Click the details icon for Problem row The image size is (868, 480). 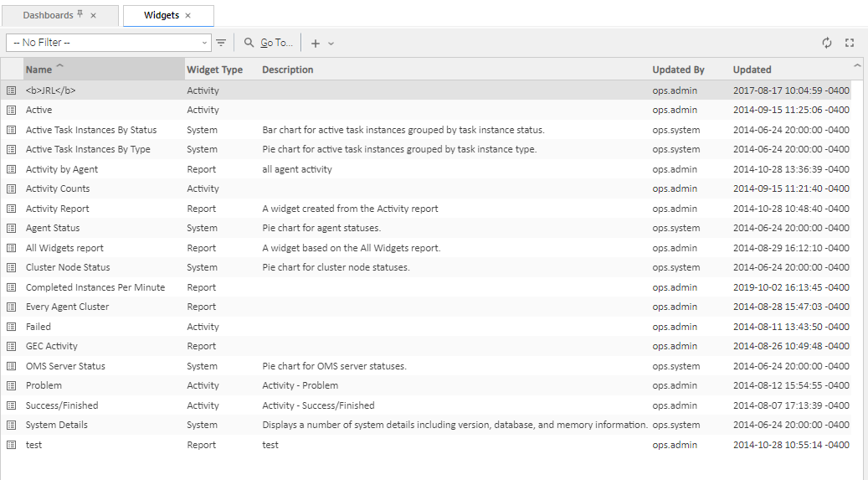click(x=12, y=385)
